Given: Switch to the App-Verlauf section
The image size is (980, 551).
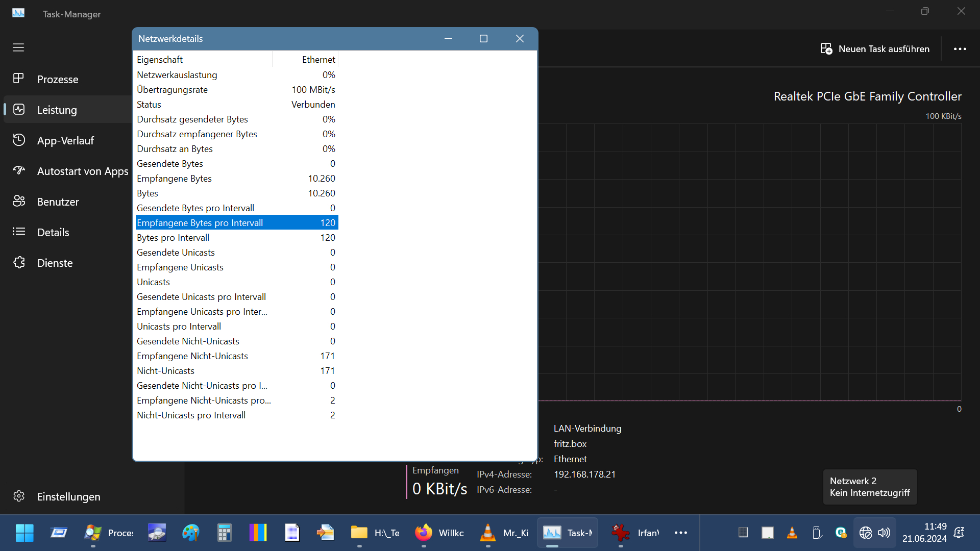Looking at the screenshot, I should [x=65, y=141].
